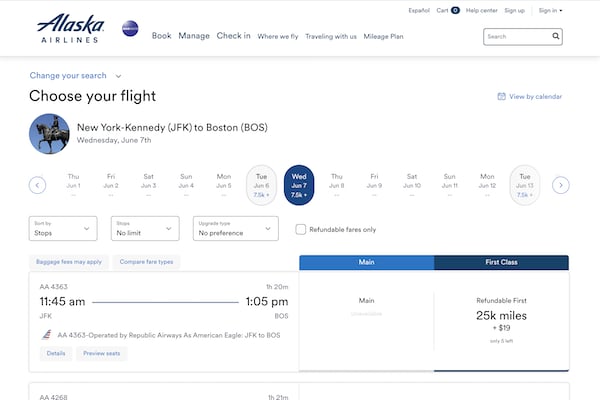This screenshot has height=400, width=600.
Task: Click American Airlines tail logo on AA 4363
Action: point(47,335)
